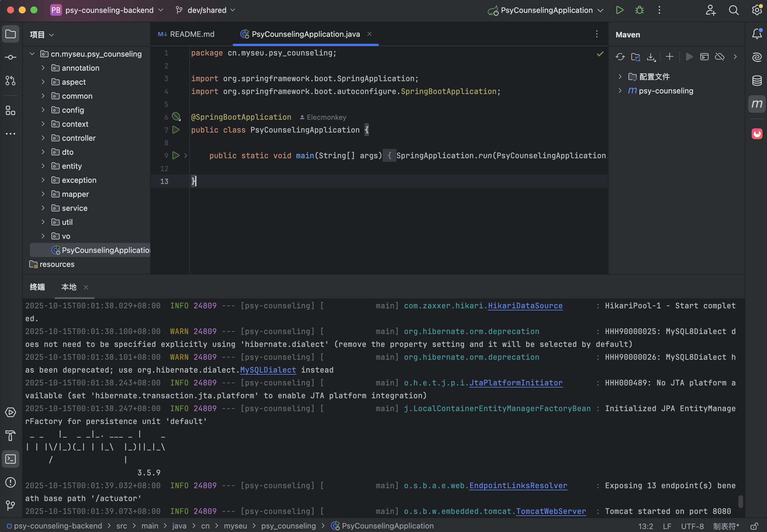Viewport: 767px width, 532px height.
Task: Click the Debug bug icon in toolbar
Action: point(639,10)
